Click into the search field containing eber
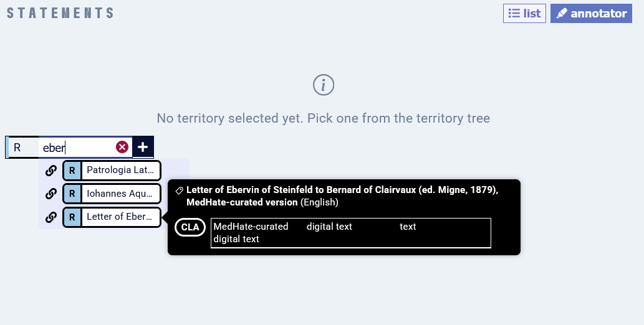The width and height of the screenshot is (644, 325). pyautogui.click(x=78, y=148)
